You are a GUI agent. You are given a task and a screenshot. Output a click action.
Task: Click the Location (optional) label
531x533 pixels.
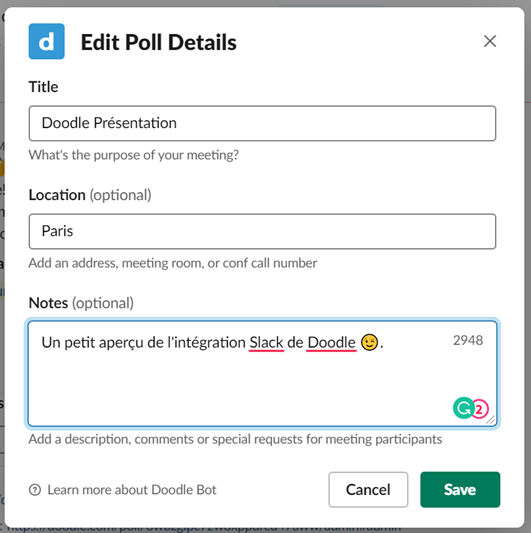90,195
